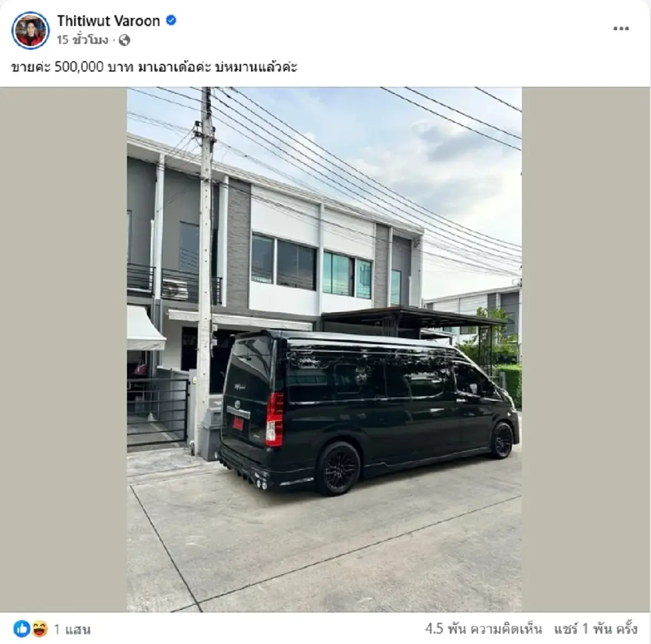
Task: Open the 4.5 พัน ความคิดเห็น comments
Action: pyautogui.click(x=483, y=629)
